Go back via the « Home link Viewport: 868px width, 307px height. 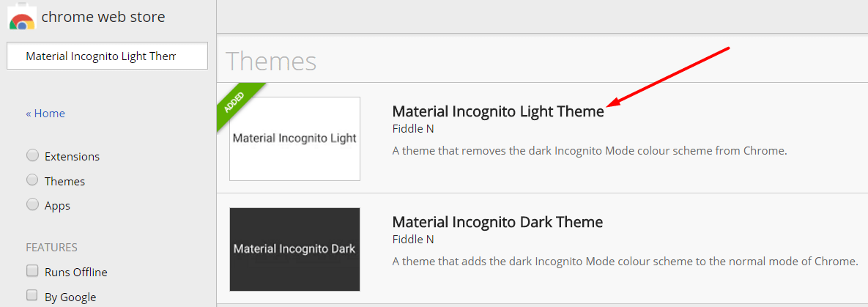[45, 113]
